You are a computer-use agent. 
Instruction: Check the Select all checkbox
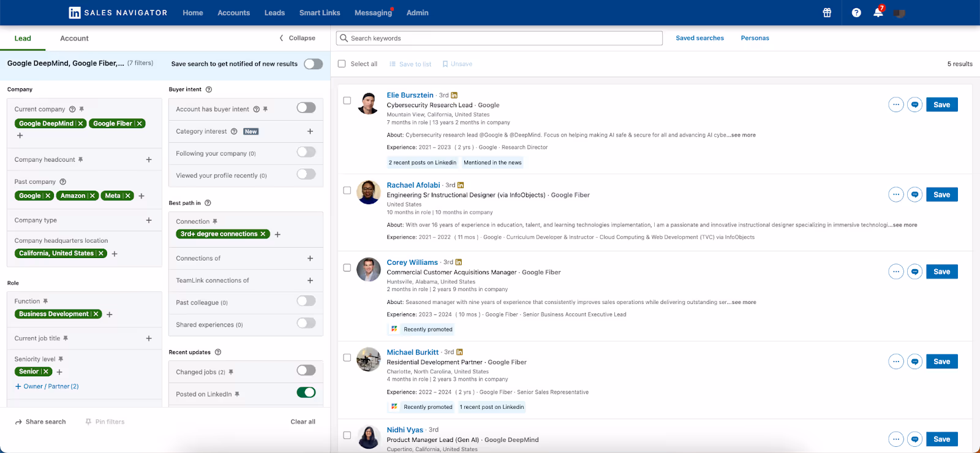coord(342,64)
